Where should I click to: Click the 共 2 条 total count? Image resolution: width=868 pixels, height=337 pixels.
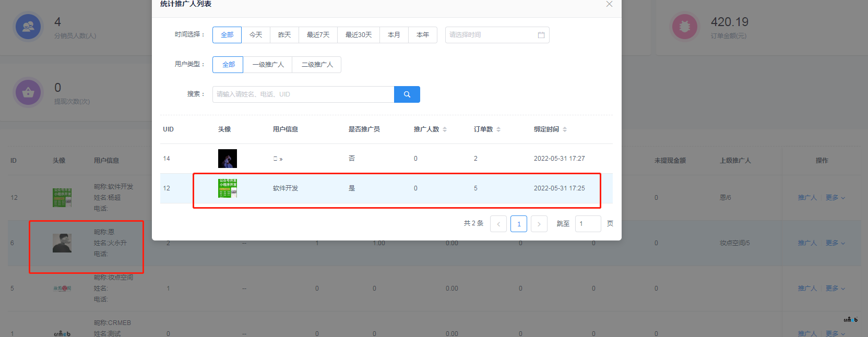pos(473,223)
